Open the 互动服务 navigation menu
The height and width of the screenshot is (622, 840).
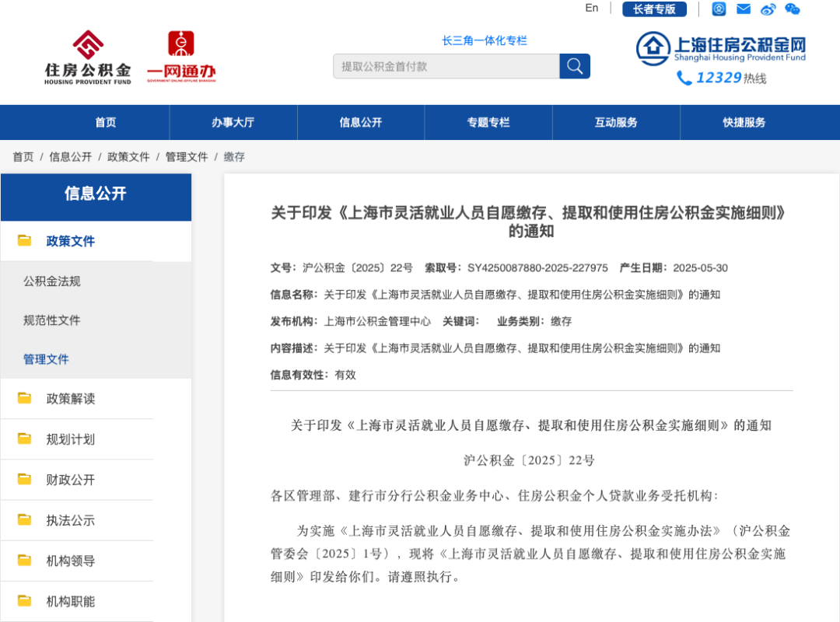click(616, 122)
